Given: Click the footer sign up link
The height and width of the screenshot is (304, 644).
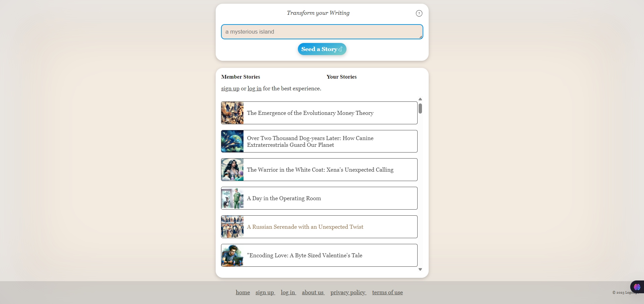Looking at the screenshot, I should (265, 293).
